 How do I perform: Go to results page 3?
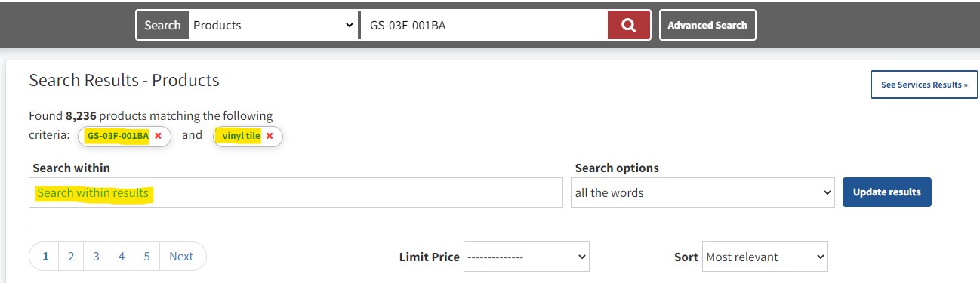[x=97, y=257]
